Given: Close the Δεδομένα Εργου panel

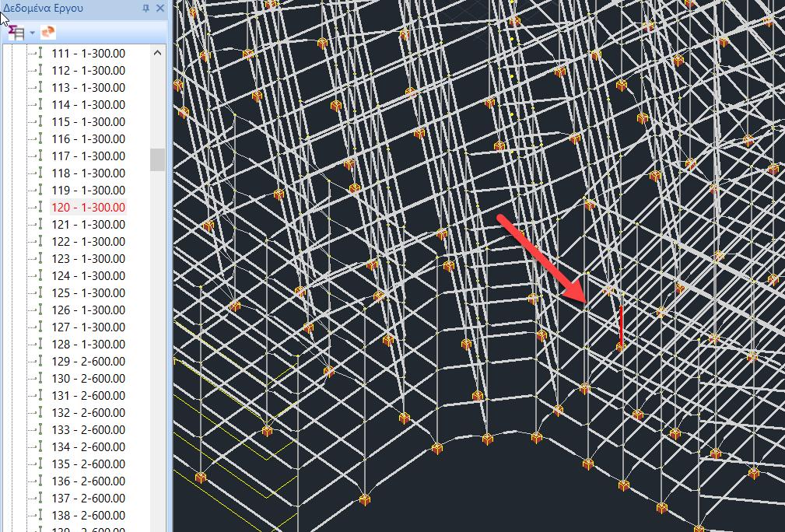Looking at the screenshot, I should click(160, 8).
